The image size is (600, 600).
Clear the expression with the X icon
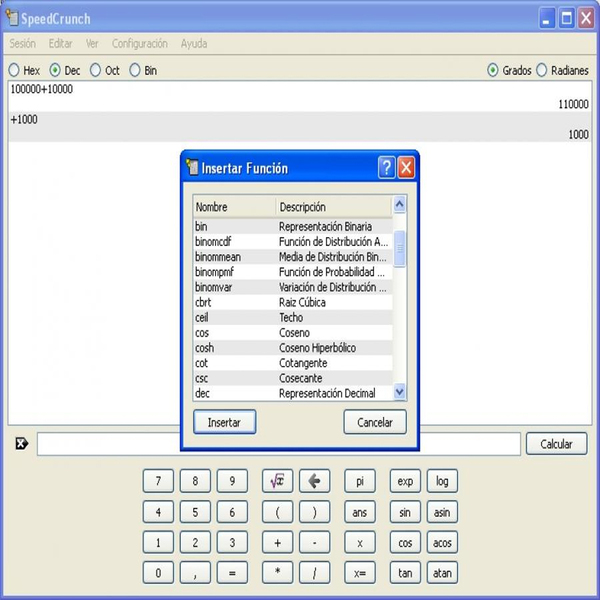click(21, 444)
